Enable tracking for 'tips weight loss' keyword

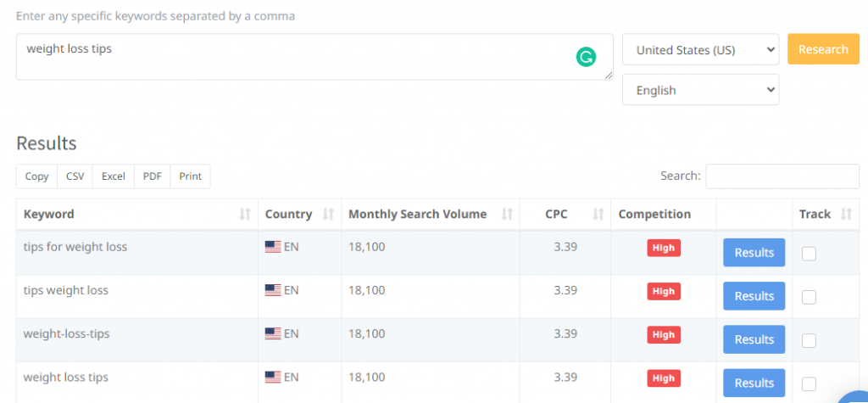click(809, 296)
